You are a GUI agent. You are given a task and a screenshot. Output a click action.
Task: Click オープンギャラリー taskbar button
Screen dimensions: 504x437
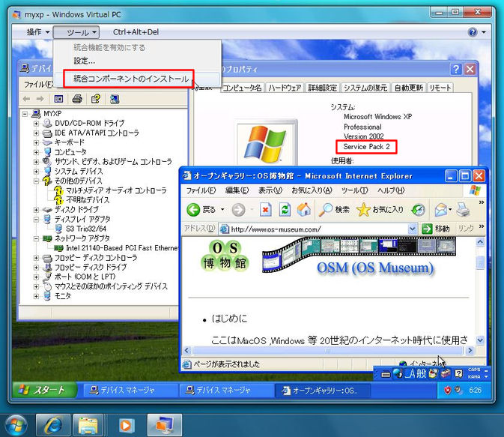point(323,391)
